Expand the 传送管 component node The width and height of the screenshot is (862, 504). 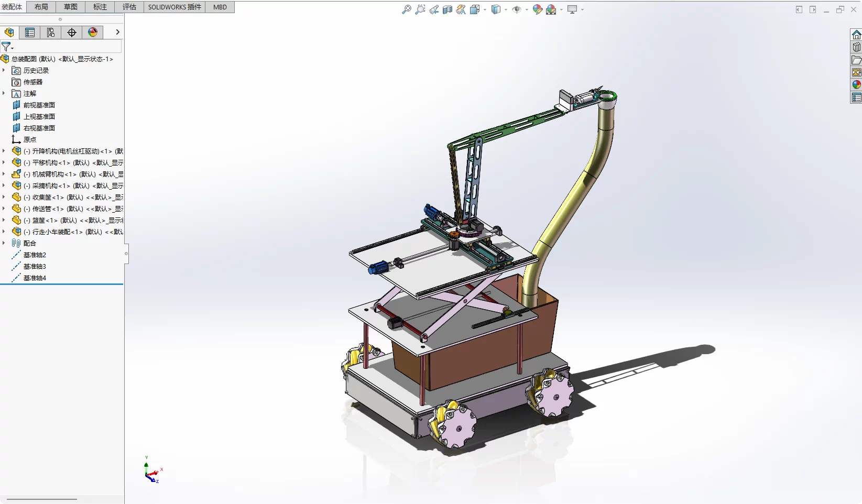4,209
